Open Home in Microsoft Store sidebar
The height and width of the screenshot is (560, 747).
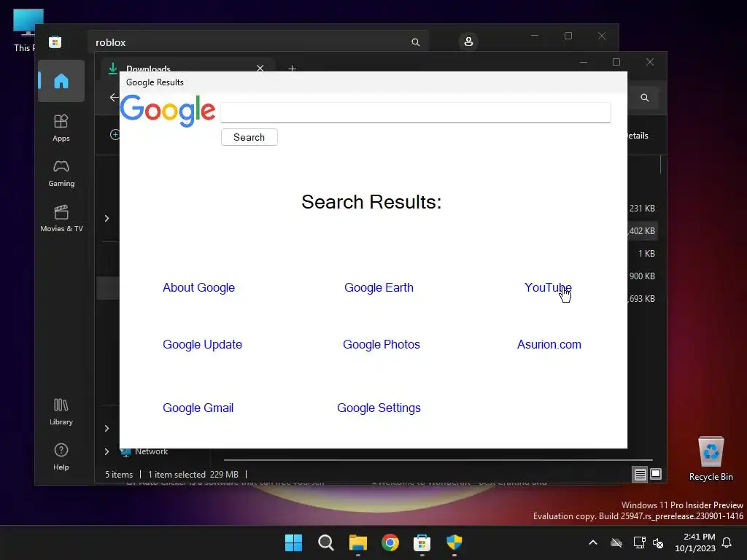(x=61, y=81)
